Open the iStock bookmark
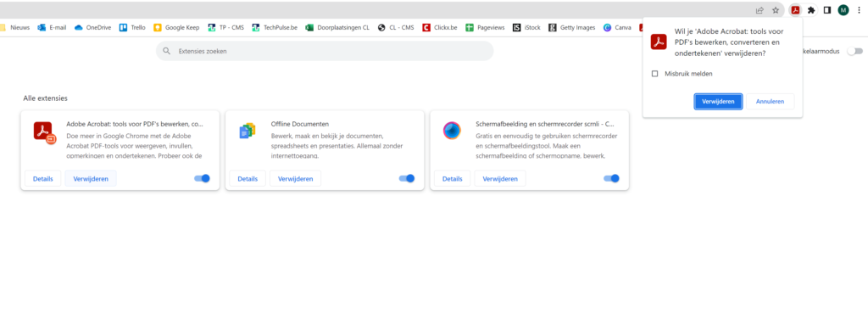This screenshot has height=319, width=868. pos(526,27)
